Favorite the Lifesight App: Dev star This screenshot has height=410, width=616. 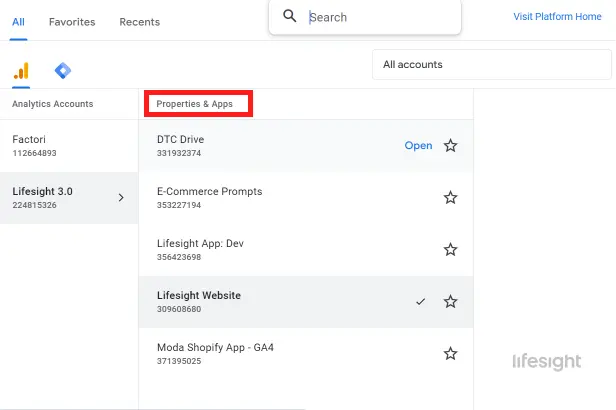point(450,250)
